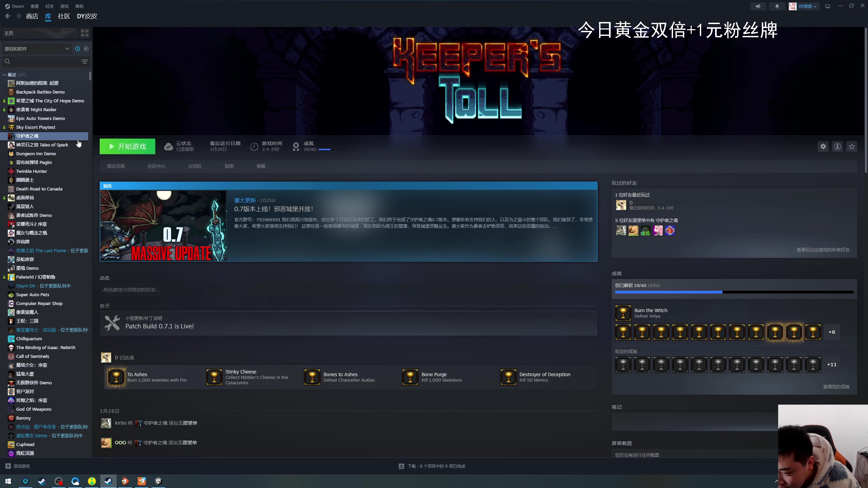The image size is (868, 488).
Task: Click the Bone Purge achievement trophy
Action: coord(410,377)
